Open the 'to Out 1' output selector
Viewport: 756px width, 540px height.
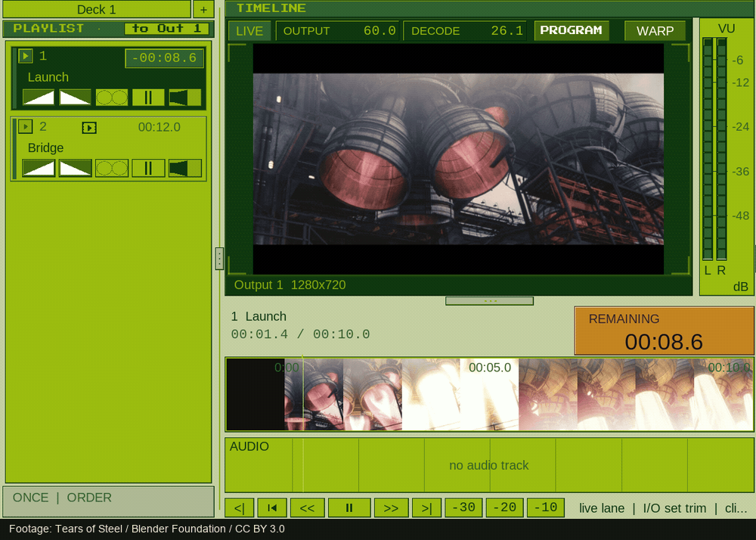tap(167, 29)
